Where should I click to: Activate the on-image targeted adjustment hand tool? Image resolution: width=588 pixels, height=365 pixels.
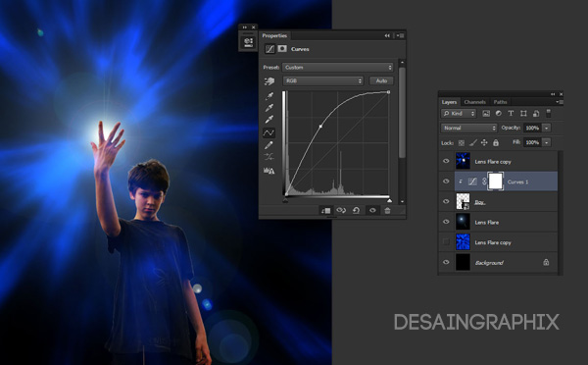(269, 80)
